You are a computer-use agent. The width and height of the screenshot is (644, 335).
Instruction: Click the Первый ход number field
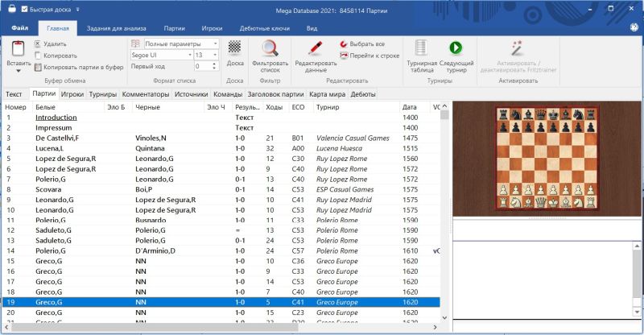(x=201, y=66)
